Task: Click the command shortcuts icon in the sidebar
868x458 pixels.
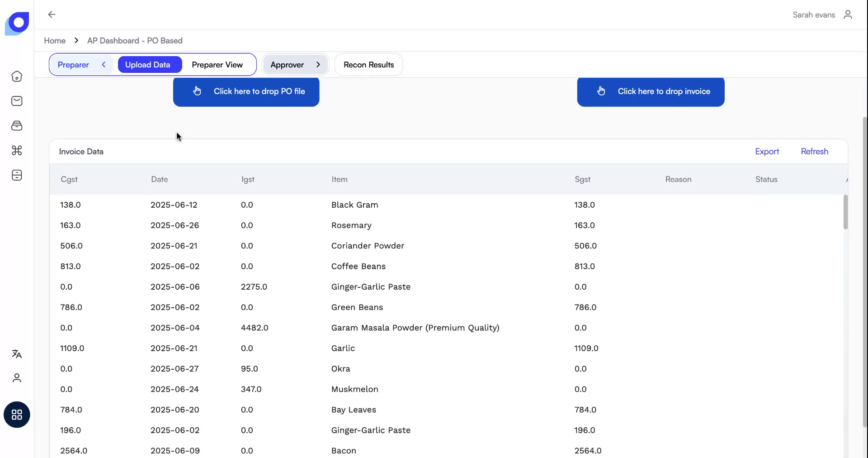Action: [17, 150]
